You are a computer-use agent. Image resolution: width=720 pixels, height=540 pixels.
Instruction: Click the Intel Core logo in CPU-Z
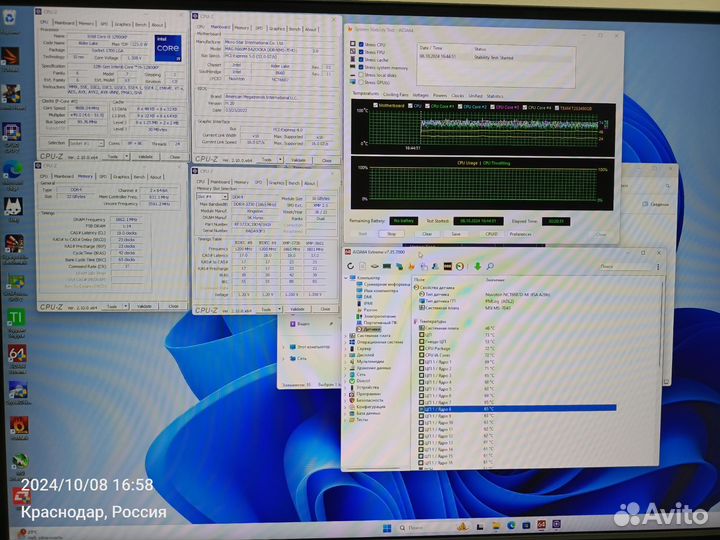coord(168,48)
